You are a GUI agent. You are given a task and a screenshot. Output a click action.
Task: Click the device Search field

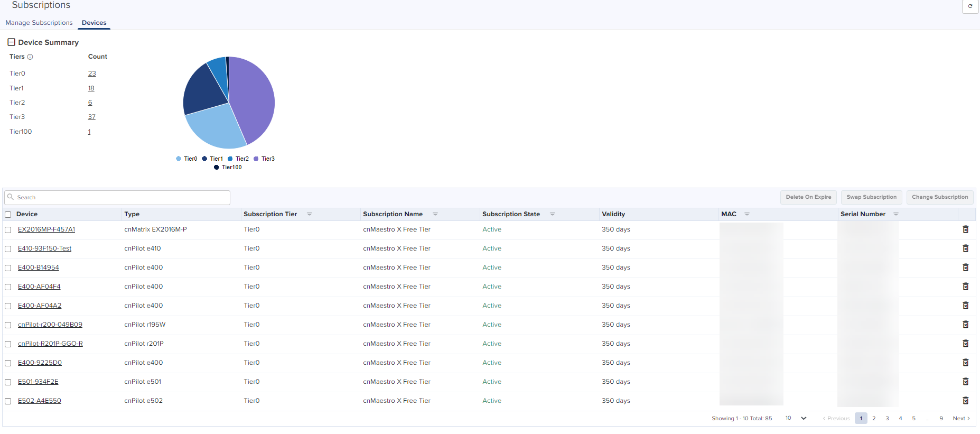[117, 198]
